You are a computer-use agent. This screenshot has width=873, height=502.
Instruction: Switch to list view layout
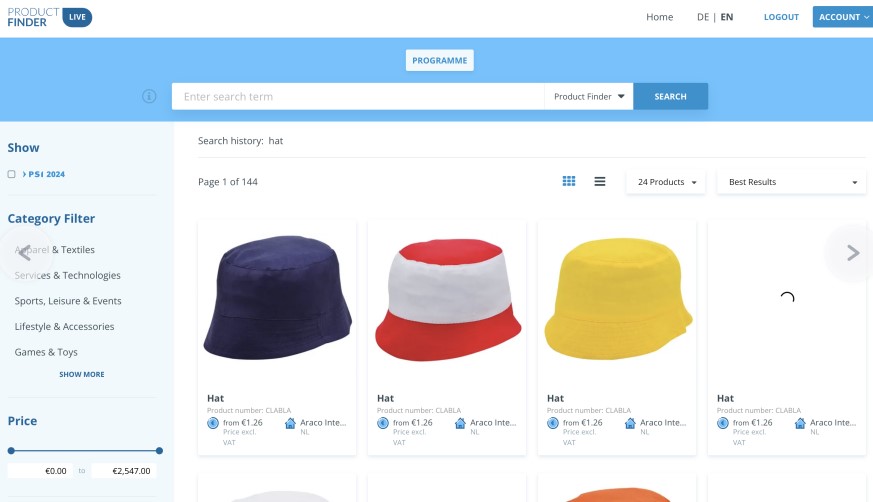coord(600,181)
